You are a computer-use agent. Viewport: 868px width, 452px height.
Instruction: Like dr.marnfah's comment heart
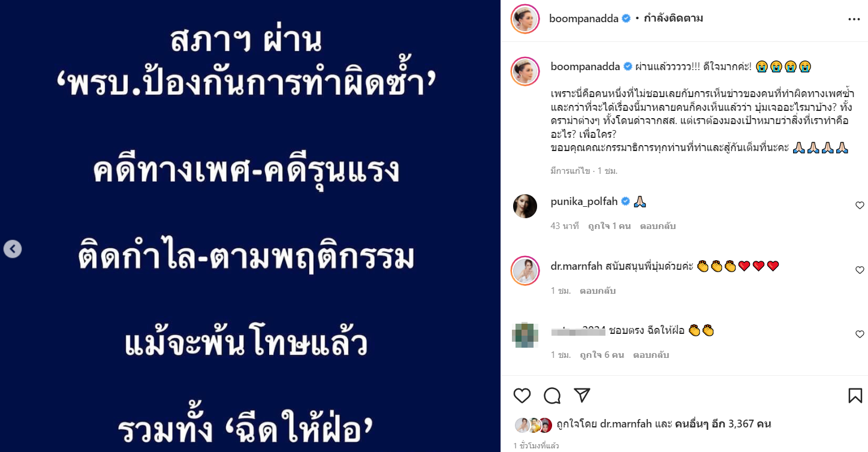point(860,270)
